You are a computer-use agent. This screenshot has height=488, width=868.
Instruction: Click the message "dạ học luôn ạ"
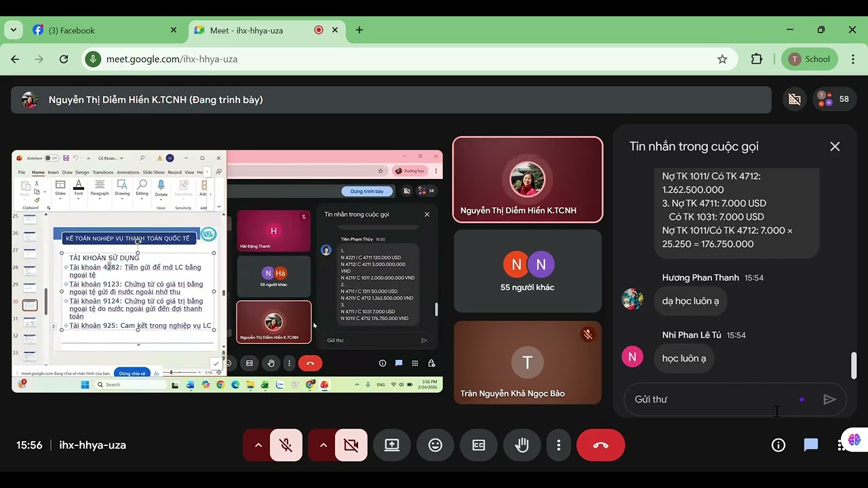click(690, 301)
